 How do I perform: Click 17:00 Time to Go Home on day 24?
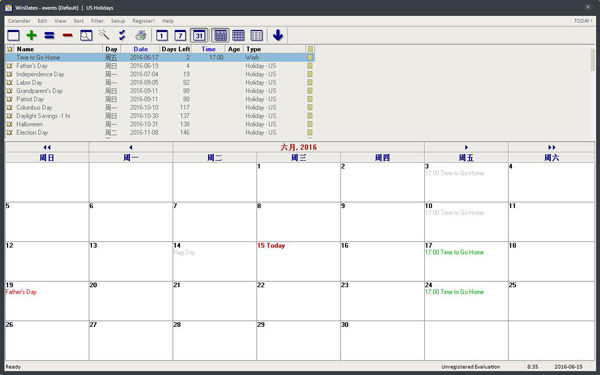point(454,292)
